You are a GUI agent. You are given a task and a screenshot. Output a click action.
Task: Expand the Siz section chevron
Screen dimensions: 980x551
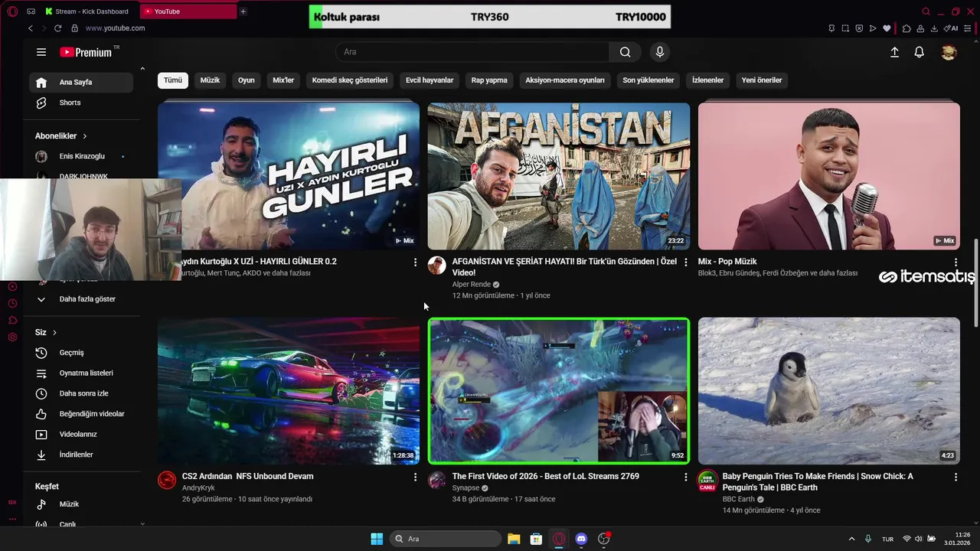coord(55,333)
